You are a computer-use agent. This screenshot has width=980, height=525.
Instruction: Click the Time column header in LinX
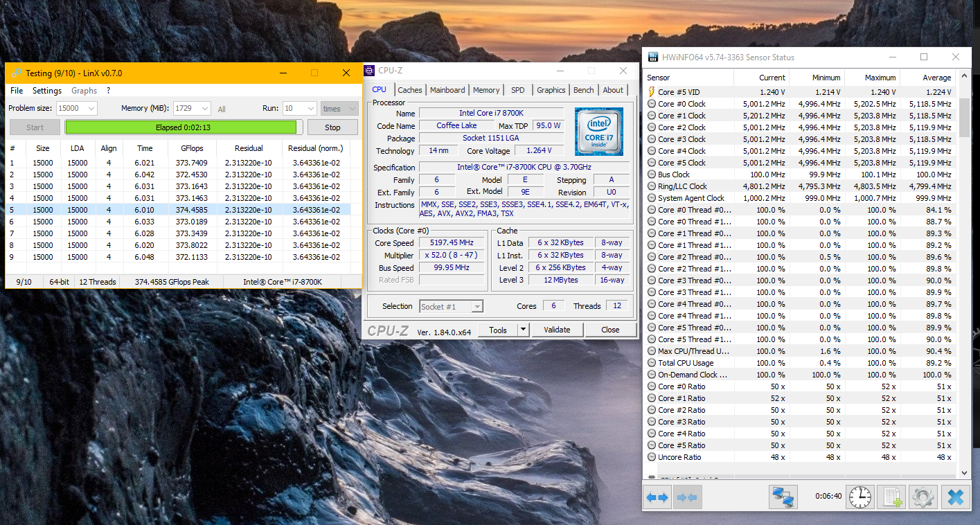(x=145, y=148)
